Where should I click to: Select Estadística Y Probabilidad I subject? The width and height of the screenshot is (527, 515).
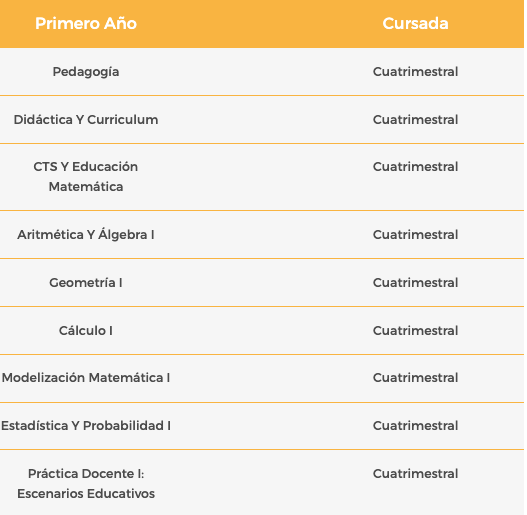click(x=86, y=426)
